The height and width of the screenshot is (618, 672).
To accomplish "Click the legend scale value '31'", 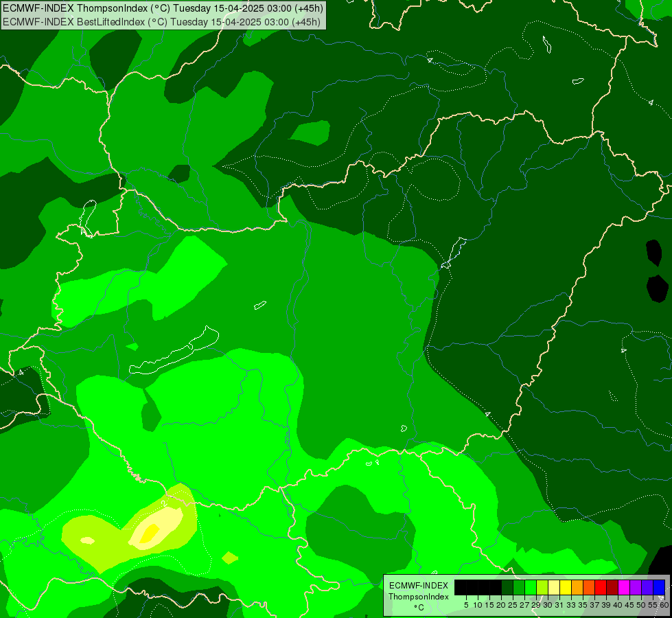I will tap(559, 605).
